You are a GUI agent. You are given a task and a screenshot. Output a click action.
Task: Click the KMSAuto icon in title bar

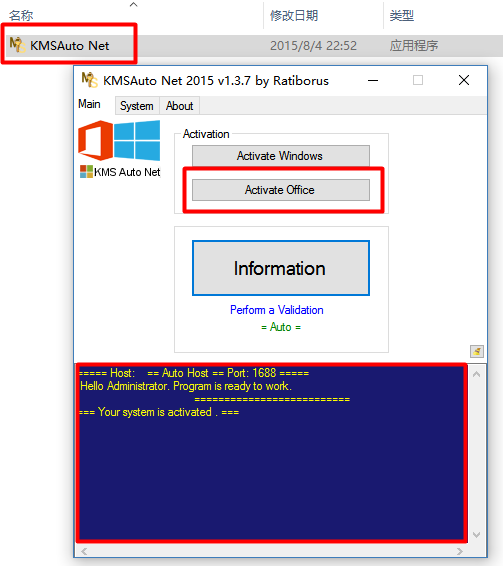[89, 80]
